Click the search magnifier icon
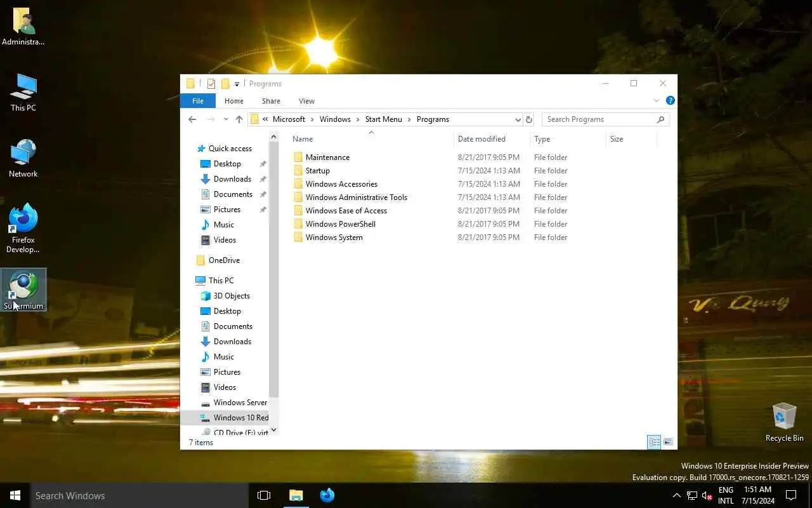The width and height of the screenshot is (812, 508). (x=660, y=119)
